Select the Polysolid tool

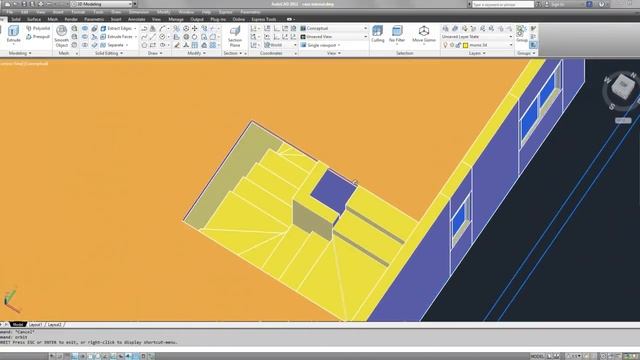point(38,29)
